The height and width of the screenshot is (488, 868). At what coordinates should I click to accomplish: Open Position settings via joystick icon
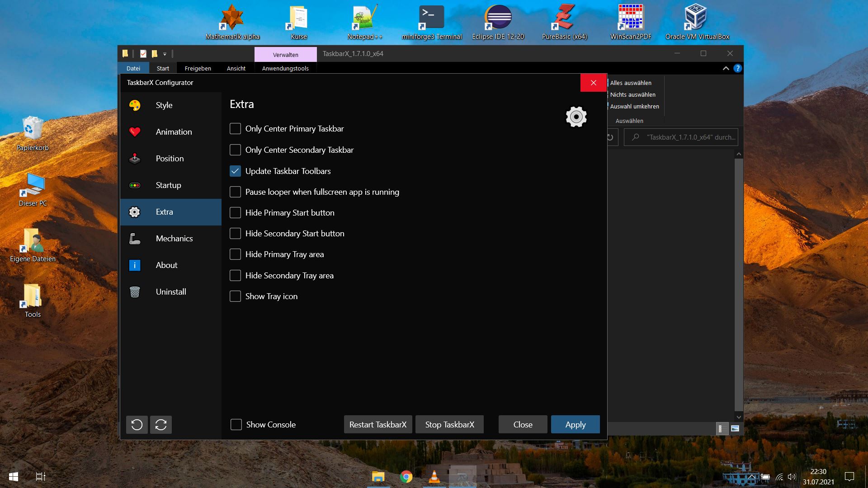coord(135,159)
